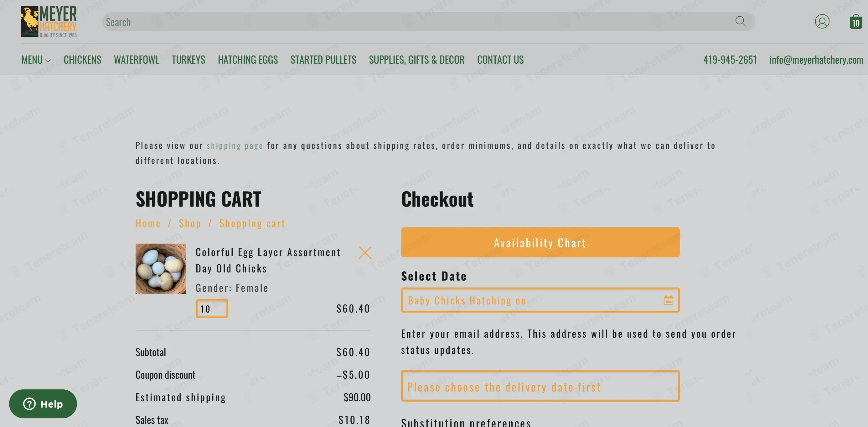868x427 pixels.
Task: Open the Chickens menu
Action: pos(82,60)
